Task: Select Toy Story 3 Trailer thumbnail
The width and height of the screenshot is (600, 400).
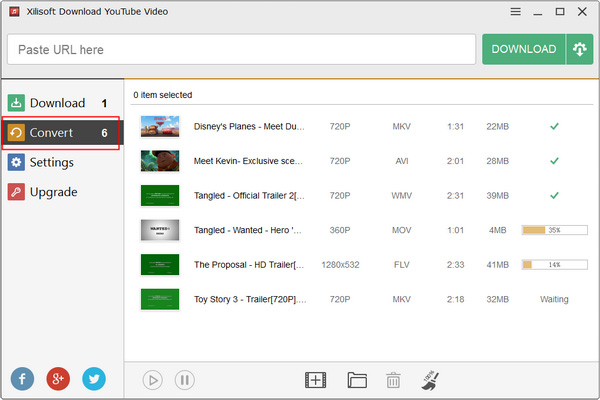Action: (x=160, y=299)
